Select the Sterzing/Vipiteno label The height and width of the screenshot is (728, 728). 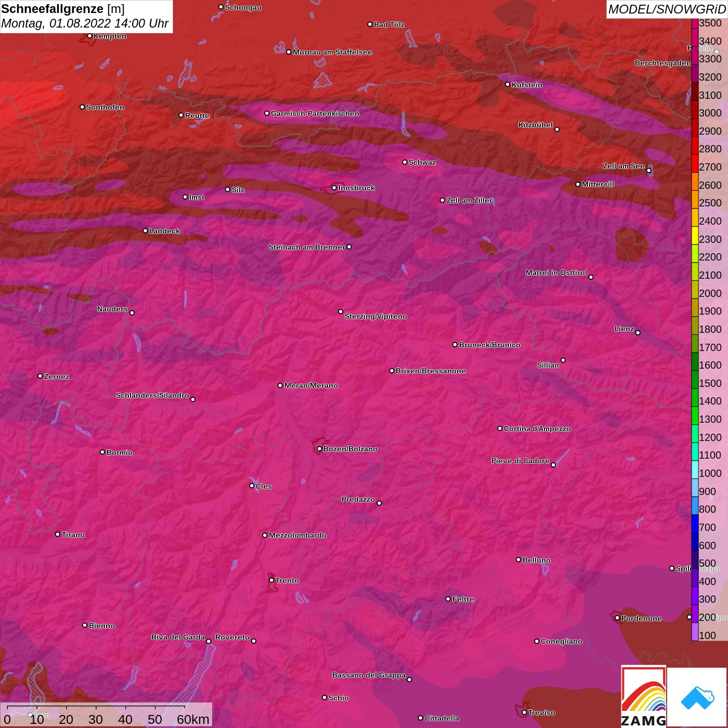376,316
